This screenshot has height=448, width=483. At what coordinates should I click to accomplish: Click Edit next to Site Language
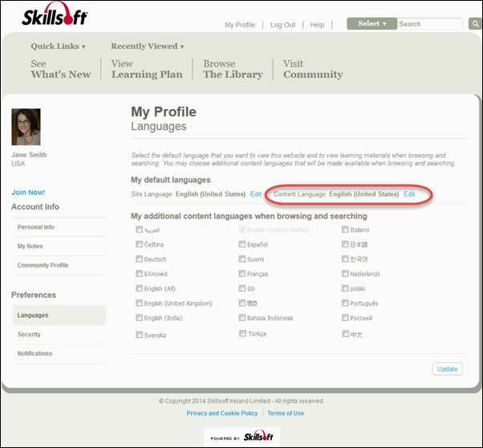(x=255, y=194)
